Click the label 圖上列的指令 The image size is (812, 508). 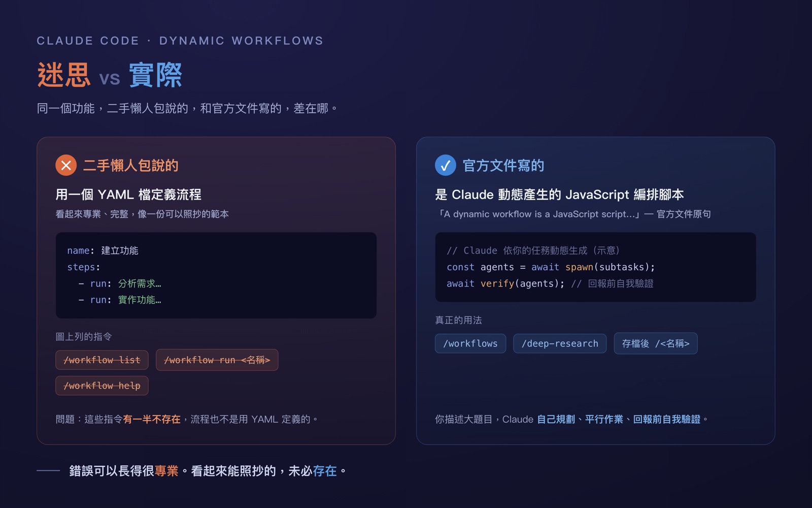84,336
